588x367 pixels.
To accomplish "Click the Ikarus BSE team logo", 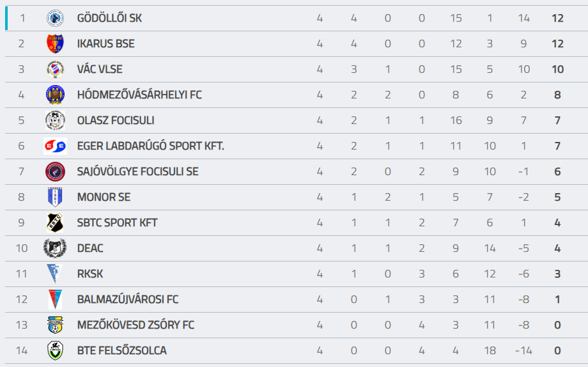I will (55, 43).
